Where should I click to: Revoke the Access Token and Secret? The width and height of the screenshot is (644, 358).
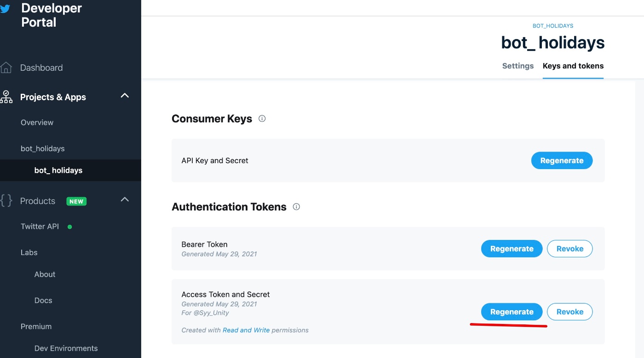click(570, 312)
